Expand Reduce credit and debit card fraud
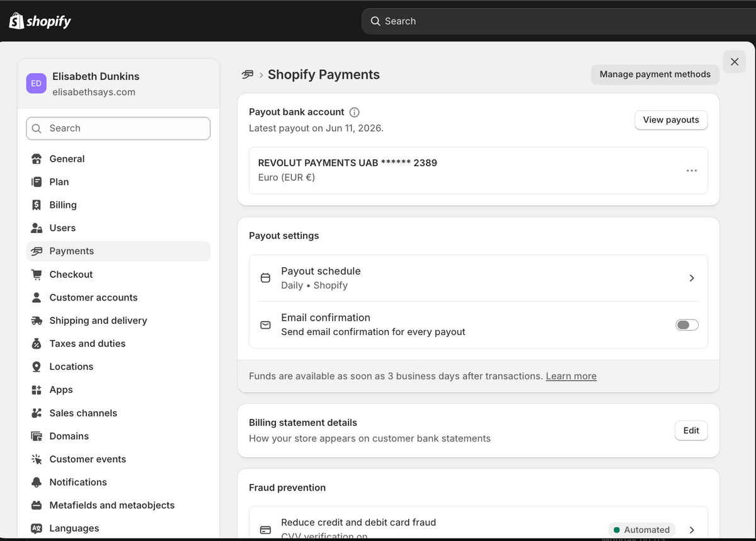Viewport: 756px width, 541px height. (692, 530)
